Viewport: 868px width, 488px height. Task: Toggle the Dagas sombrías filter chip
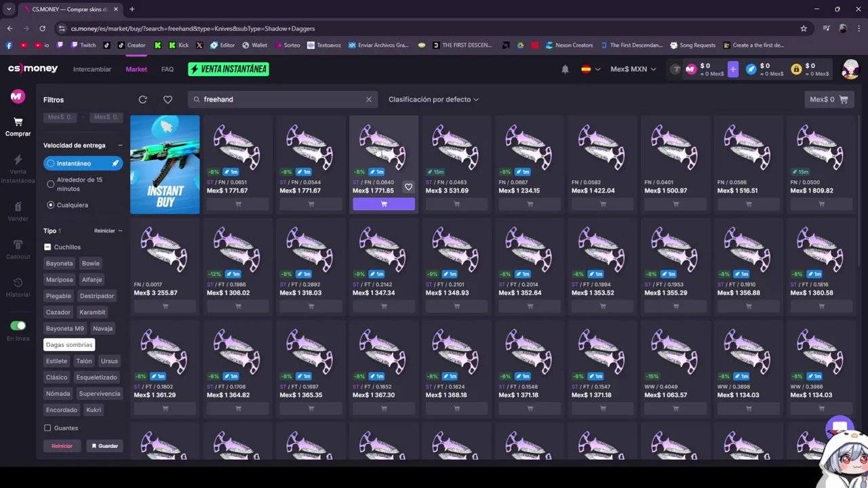69,345
